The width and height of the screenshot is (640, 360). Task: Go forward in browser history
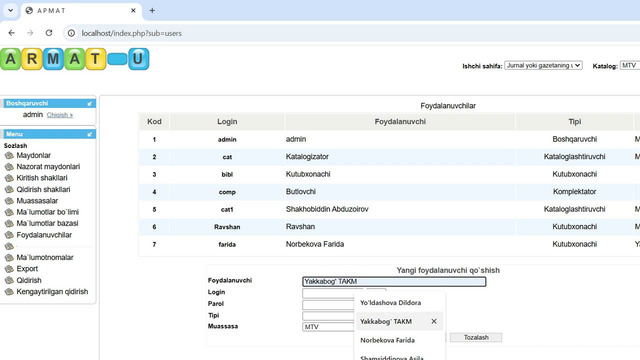pyautogui.click(x=30, y=33)
